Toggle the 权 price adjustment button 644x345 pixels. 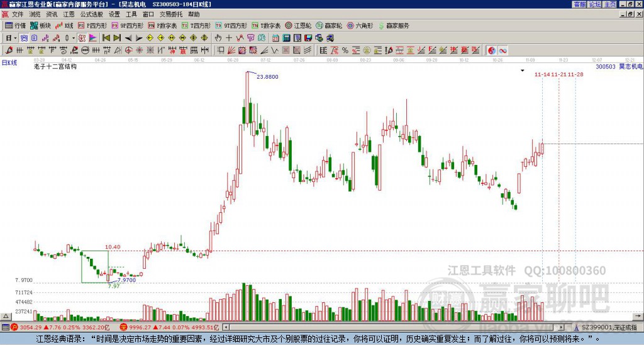82,38
